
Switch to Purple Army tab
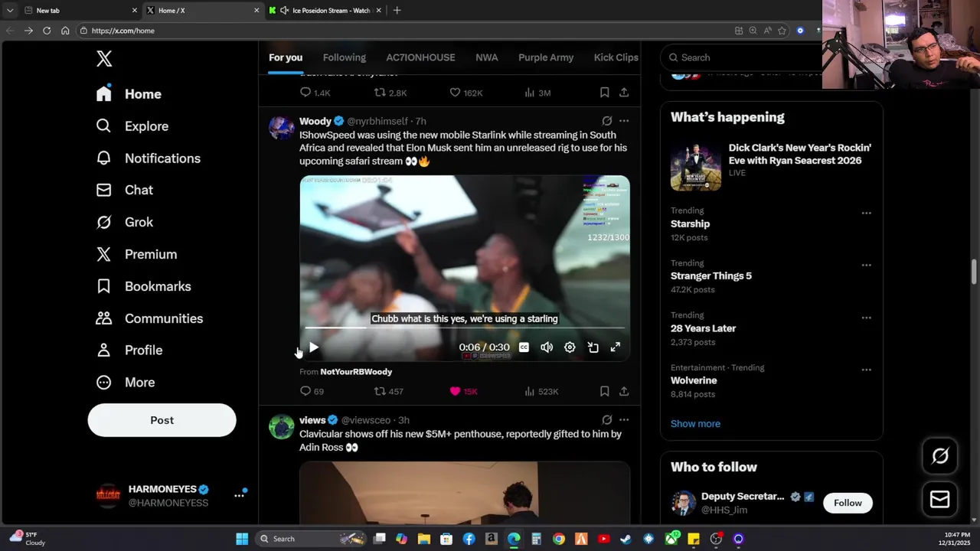click(546, 57)
